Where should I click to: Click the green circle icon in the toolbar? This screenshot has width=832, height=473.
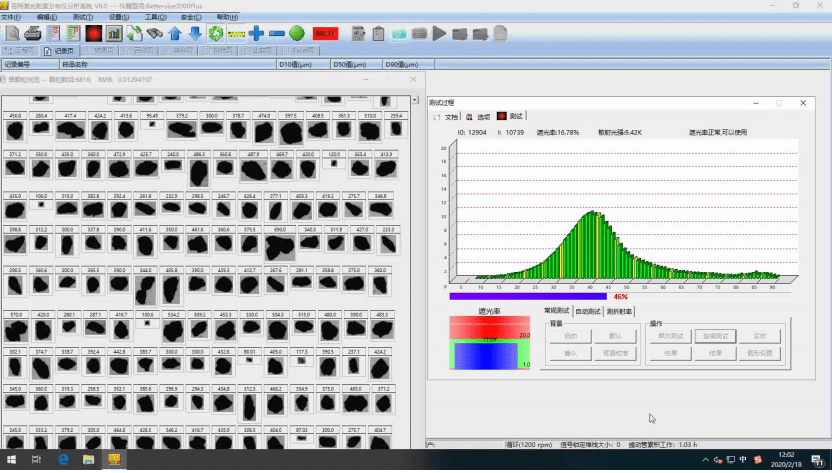[x=297, y=33]
